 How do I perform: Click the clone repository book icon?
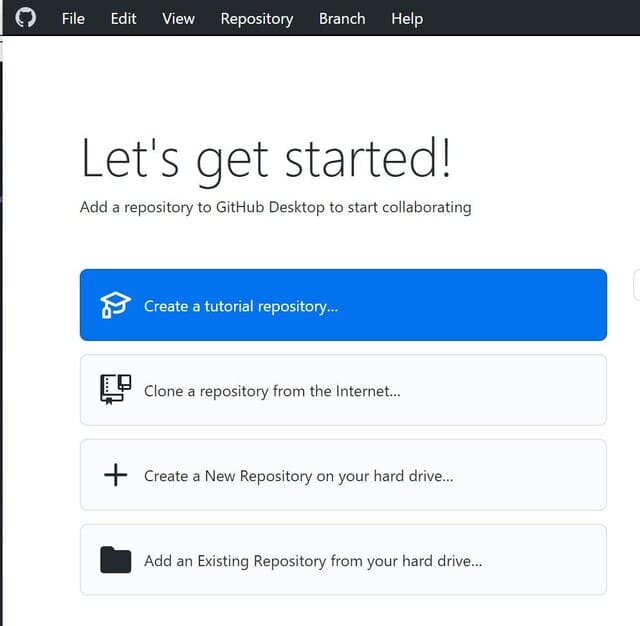click(x=116, y=389)
